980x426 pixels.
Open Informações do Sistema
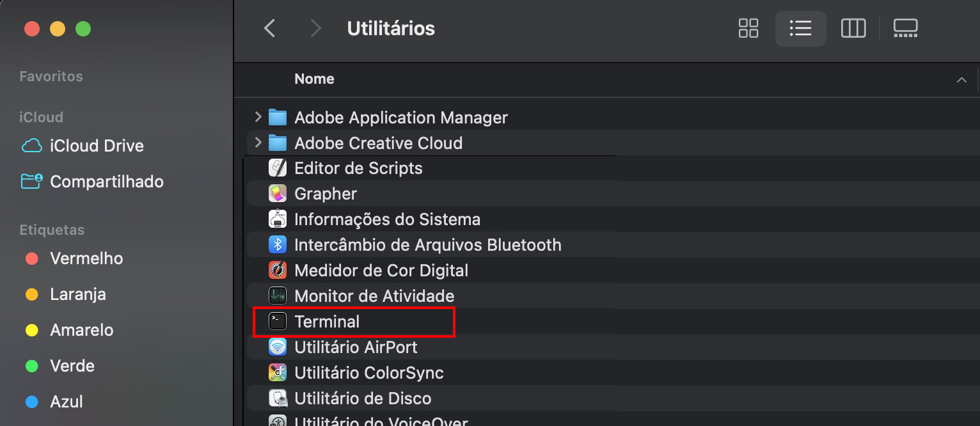click(387, 219)
